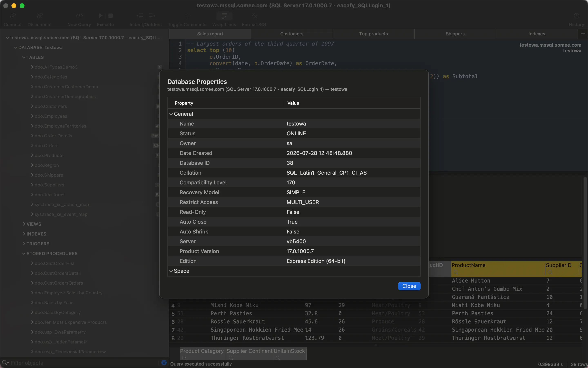588x368 pixels.
Task: Click the Format SQL icon
Action: point(254,16)
